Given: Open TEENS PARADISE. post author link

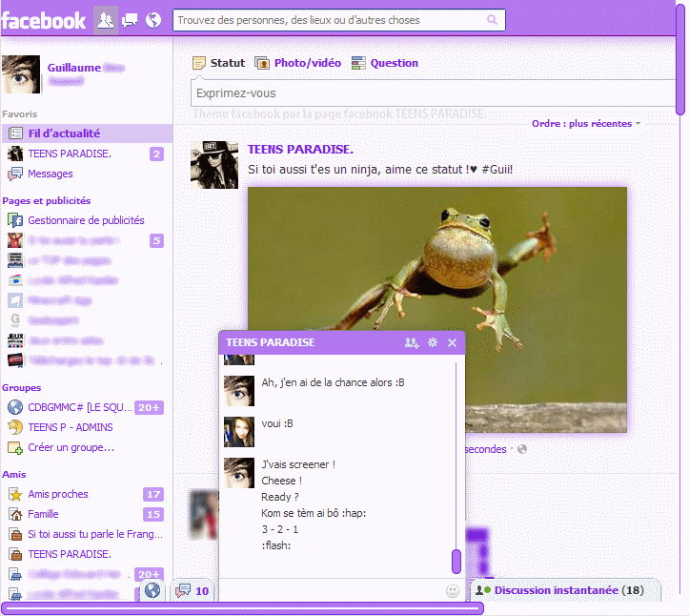Looking at the screenshot, I should (x=300, y=150).
